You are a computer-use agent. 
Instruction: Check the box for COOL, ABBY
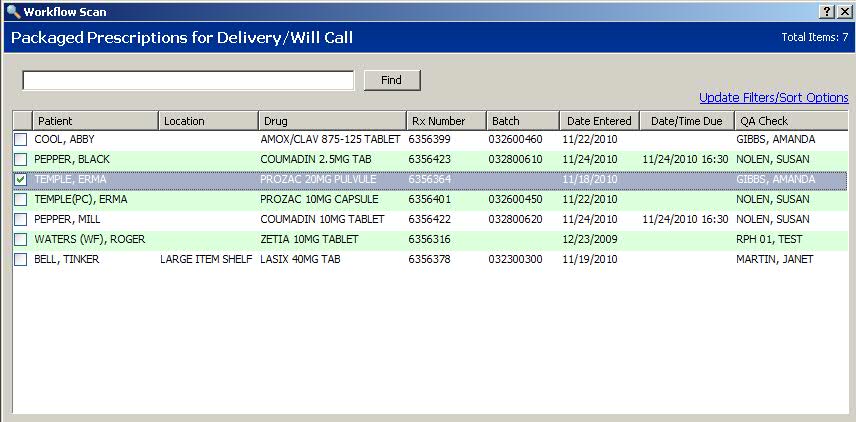pyautogui.click(x=21, y=139)
